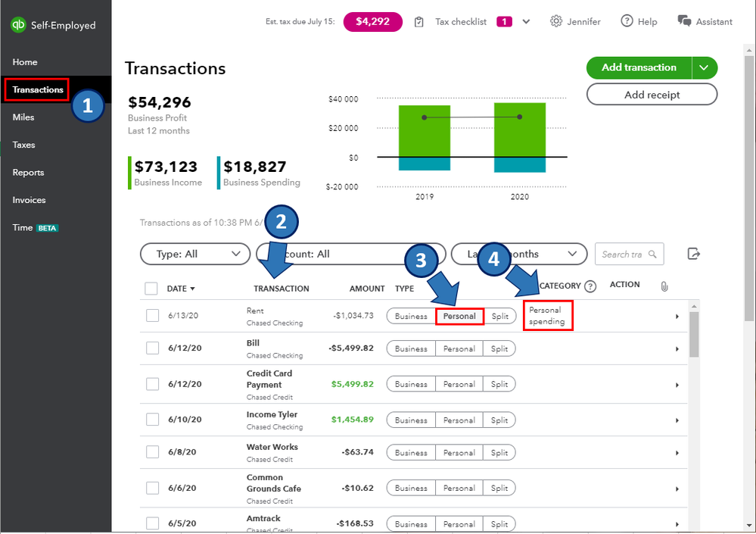Go to Miles in the sidebar

[23, 117]
